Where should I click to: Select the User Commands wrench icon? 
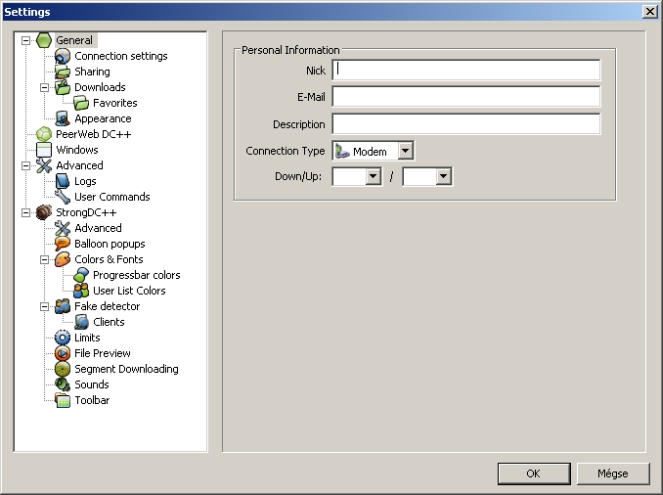pos(63,197)
